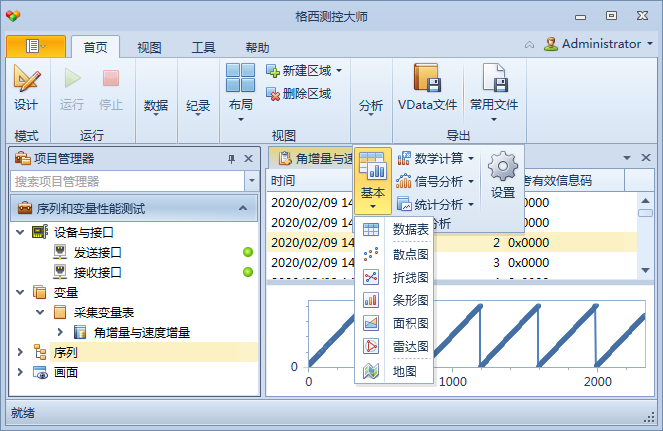Select Line Chart (折线图) icon
663x431 pixels.
coord(371,277)
